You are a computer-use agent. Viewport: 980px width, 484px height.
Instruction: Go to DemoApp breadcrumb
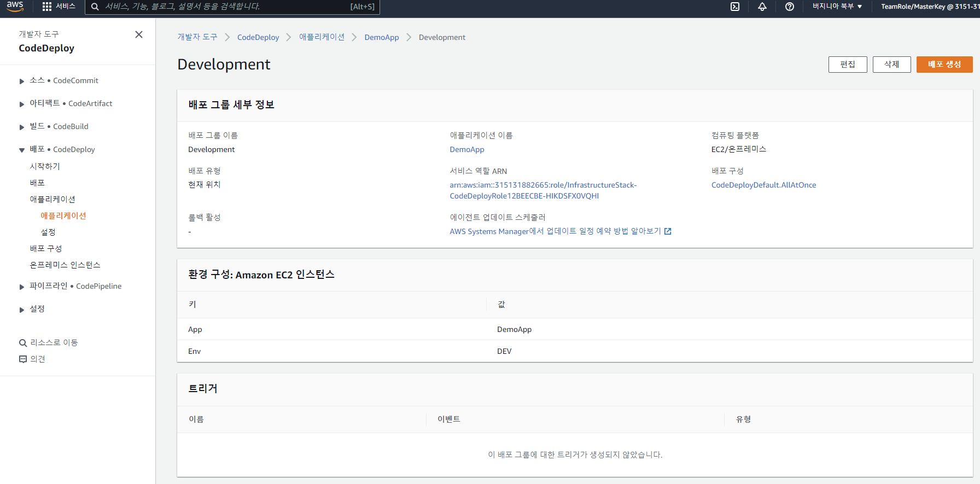click(x=382, y=37)
